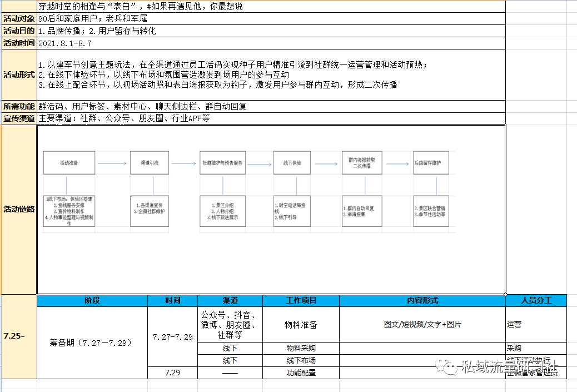Click the detail box with 景区介绍
Viewport: 577px width, 392px height.
223,211
